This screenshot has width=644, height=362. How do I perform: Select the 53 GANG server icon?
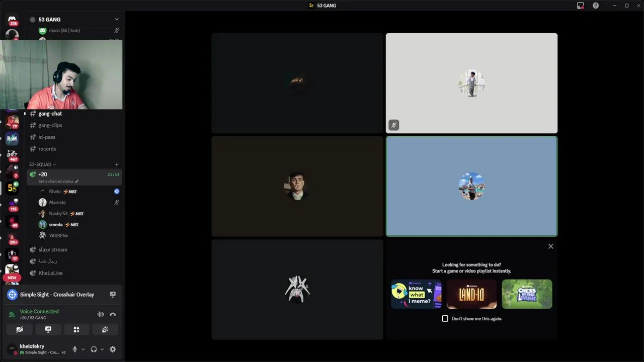12,188
